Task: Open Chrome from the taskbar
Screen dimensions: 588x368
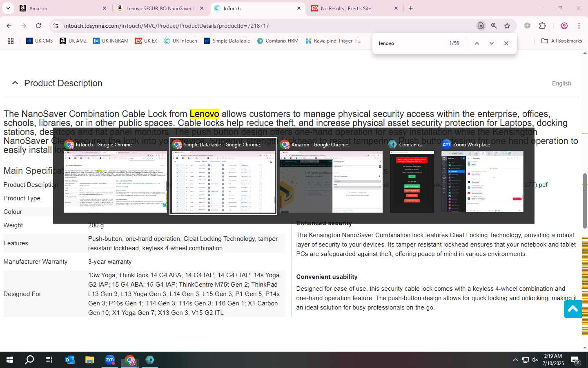Action: pyautogui.click(x=130, y=360)
